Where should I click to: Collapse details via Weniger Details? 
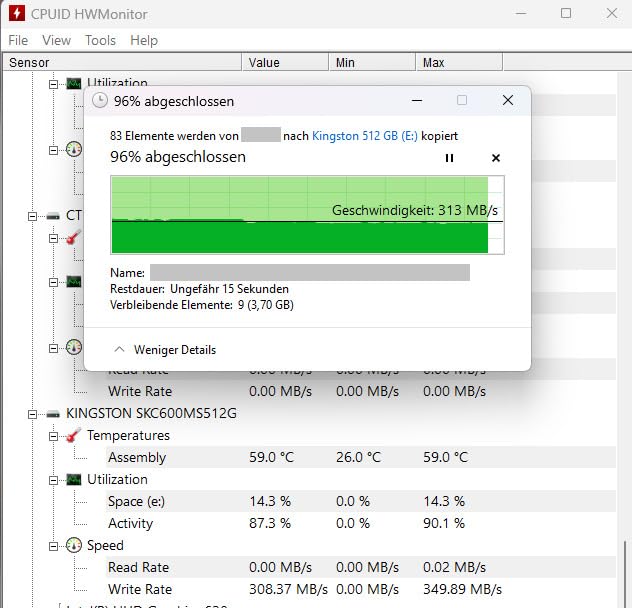point(166,350)
